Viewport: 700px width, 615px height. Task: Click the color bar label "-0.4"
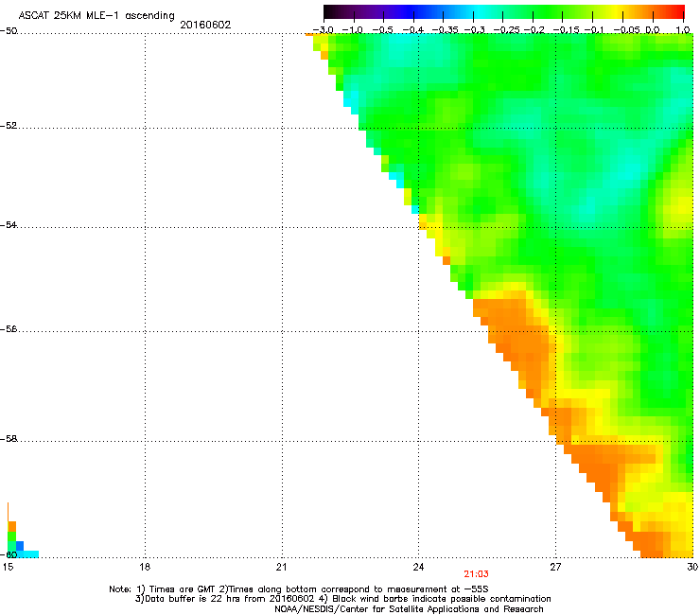click(412, 30)
